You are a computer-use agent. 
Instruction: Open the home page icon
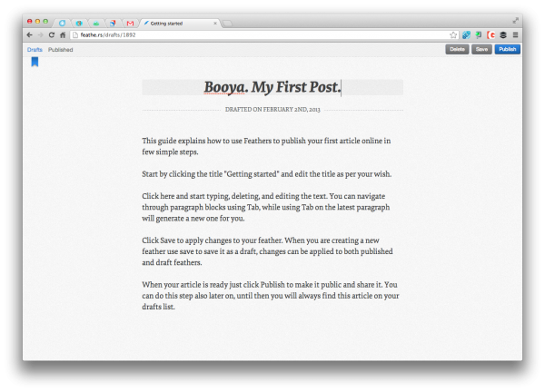click(x=63, y=34)
